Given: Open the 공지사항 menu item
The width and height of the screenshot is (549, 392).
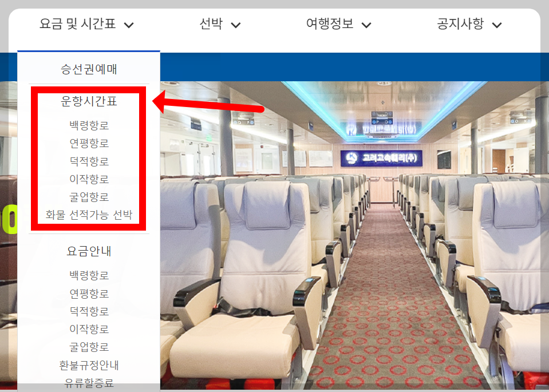Looking at the screenshot, I should [x=460, y=24].
